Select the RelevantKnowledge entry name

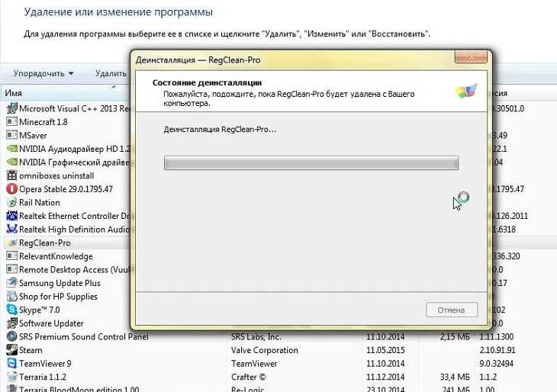56,256
